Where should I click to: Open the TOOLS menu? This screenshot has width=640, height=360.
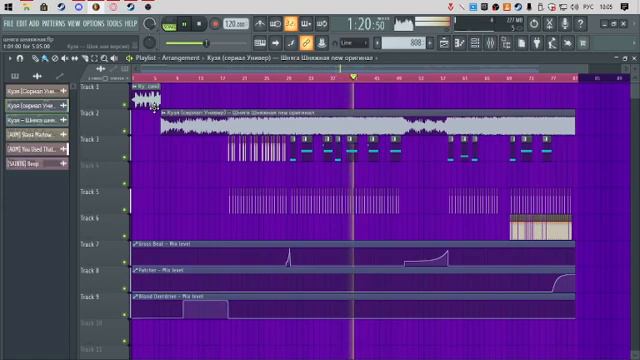(114, 24)
